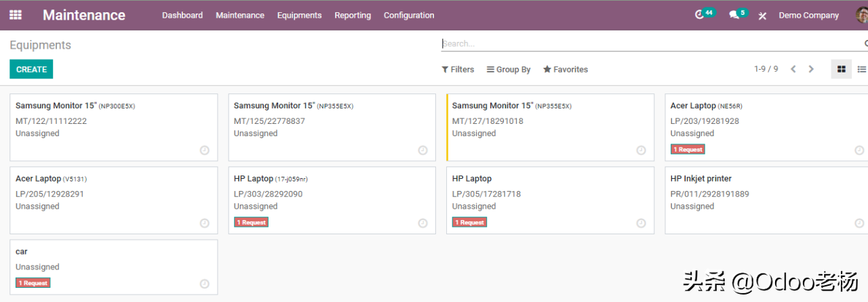Open activities clock icon with 44 badge
The image size is (868, 302).
click(x=700, y=15)
